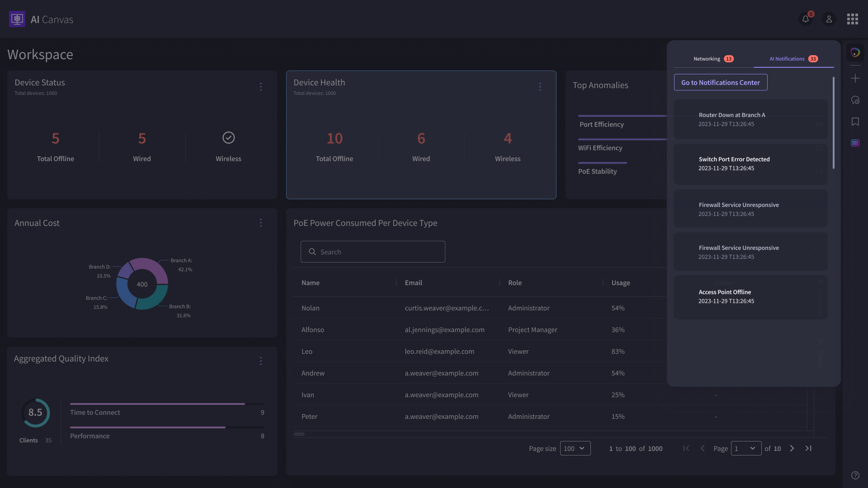Open the notifications bell icon
The width and height of the screenshot is (868, 488).
tap(806, 19)
